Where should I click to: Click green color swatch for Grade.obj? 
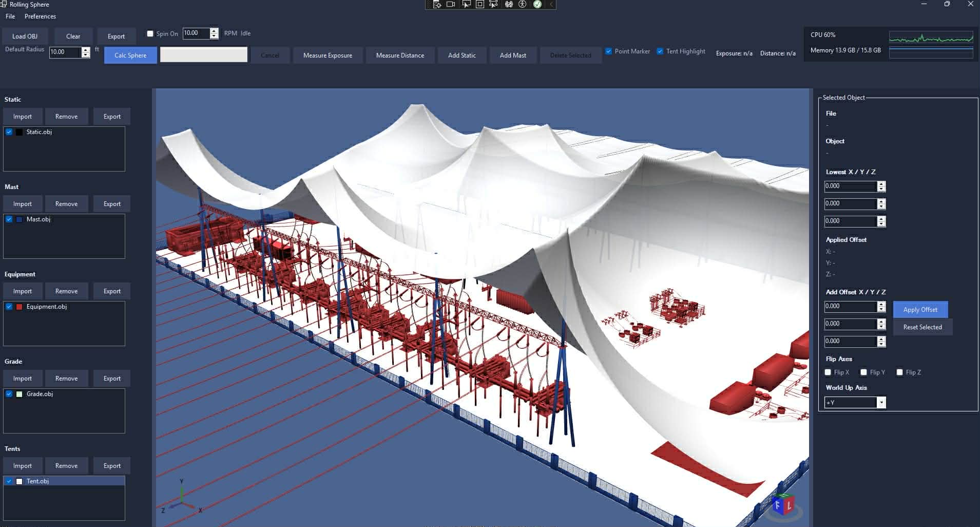coord(19,394)
